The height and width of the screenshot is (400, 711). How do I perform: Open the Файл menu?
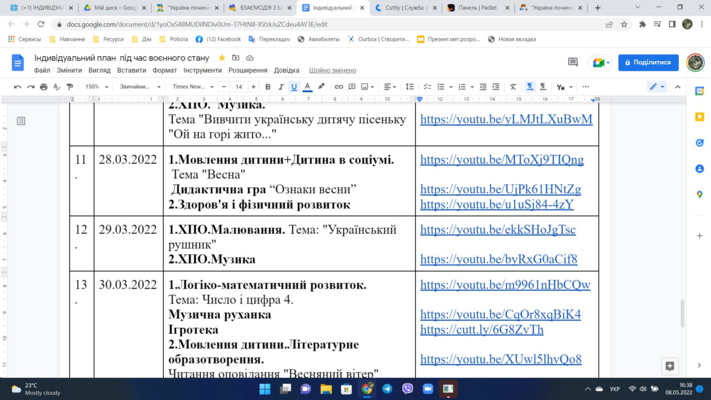point(42,70)
